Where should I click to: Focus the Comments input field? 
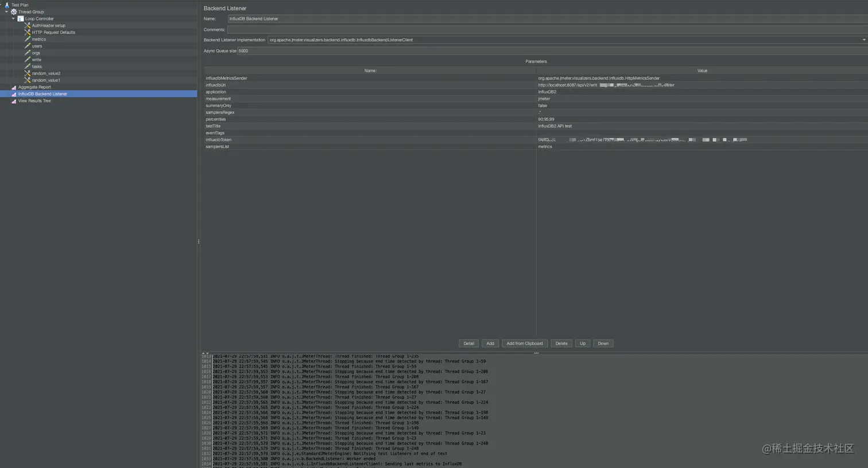[x=548, y=29]
